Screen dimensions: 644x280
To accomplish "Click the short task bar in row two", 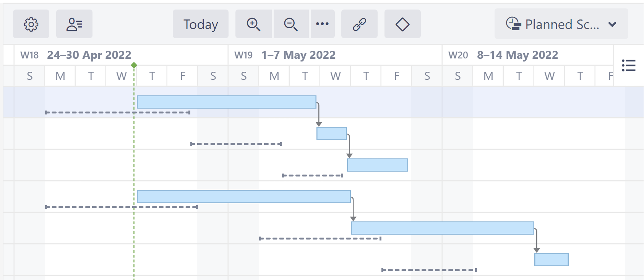I will [x=331, y=133].
